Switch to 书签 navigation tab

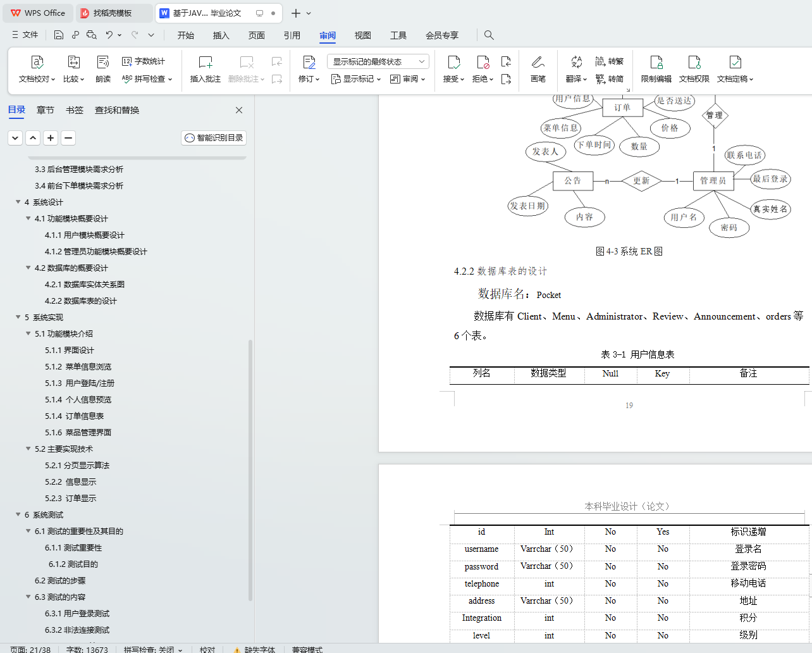pos(75,110)
